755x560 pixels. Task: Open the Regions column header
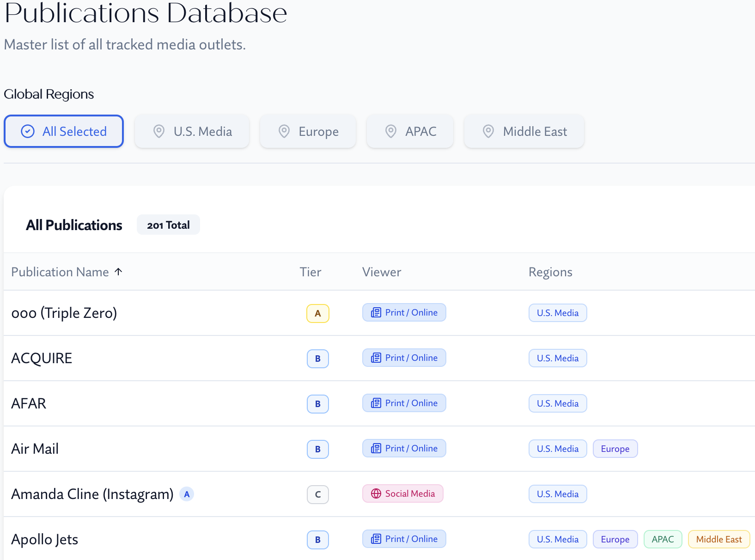(550, 272)
